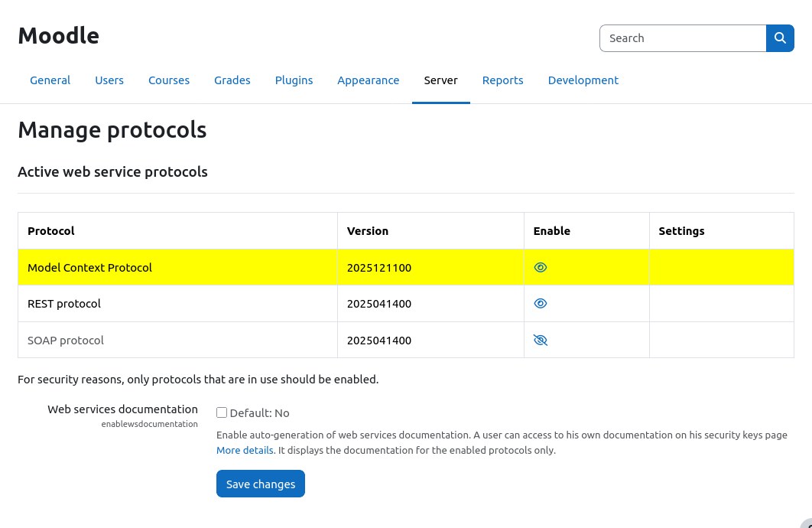Click the Default: No label
812x528 pixels.
click(x=259, y=413)
